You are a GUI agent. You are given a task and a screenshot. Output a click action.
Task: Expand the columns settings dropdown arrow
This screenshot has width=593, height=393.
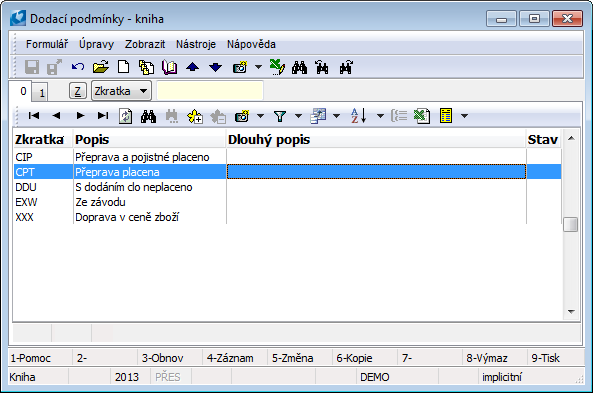tap(336, 116)
